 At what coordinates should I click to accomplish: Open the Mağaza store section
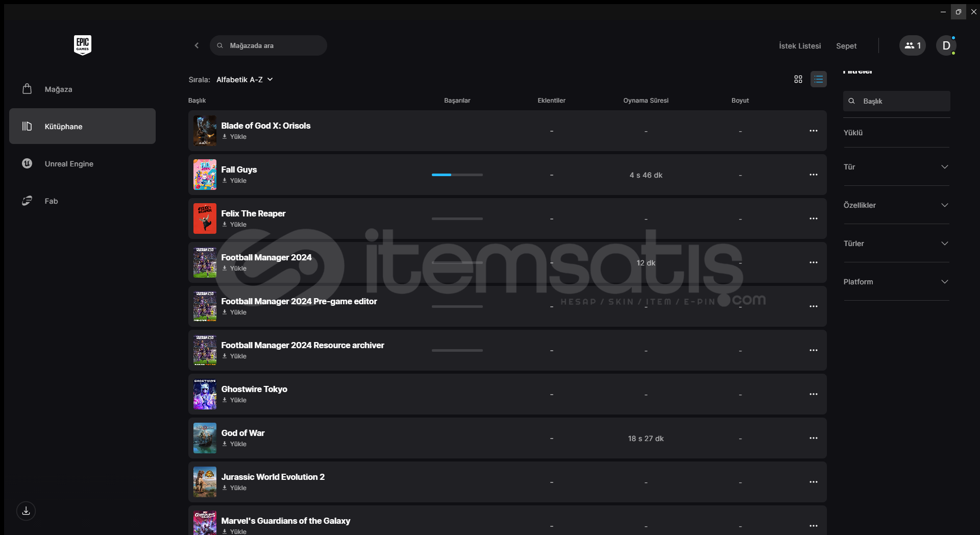[82, 89]
